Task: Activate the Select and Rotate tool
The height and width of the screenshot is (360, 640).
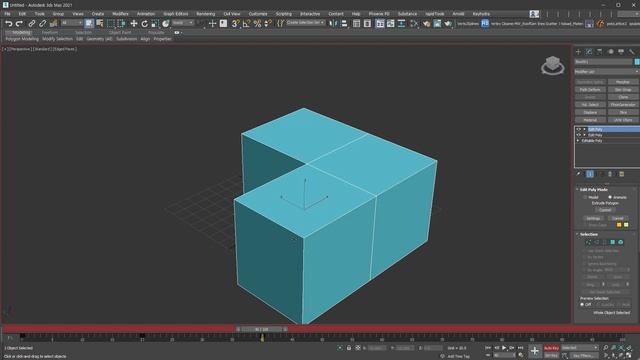Action: [144, 24]
